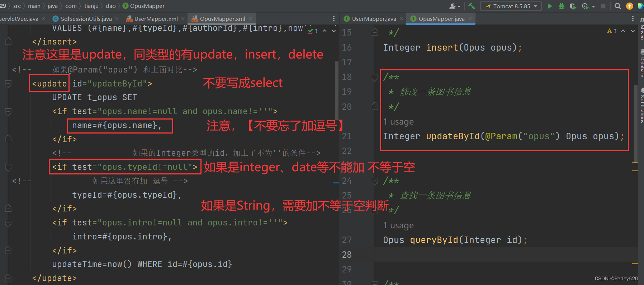Expand the profiler run options arrow
Screen dimensions: 644x285
pos(593,6)
